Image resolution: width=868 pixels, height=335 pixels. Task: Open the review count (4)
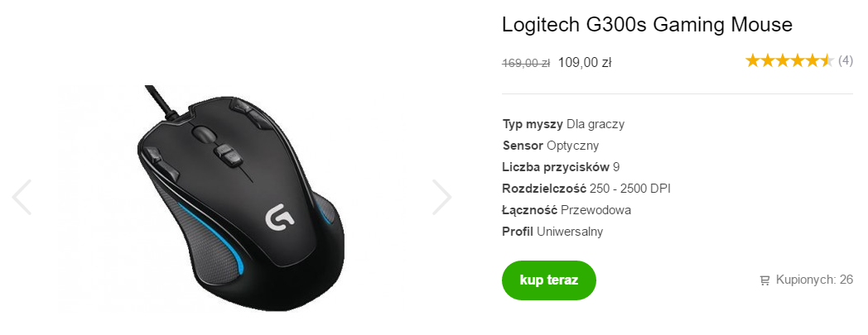point(846,61)
